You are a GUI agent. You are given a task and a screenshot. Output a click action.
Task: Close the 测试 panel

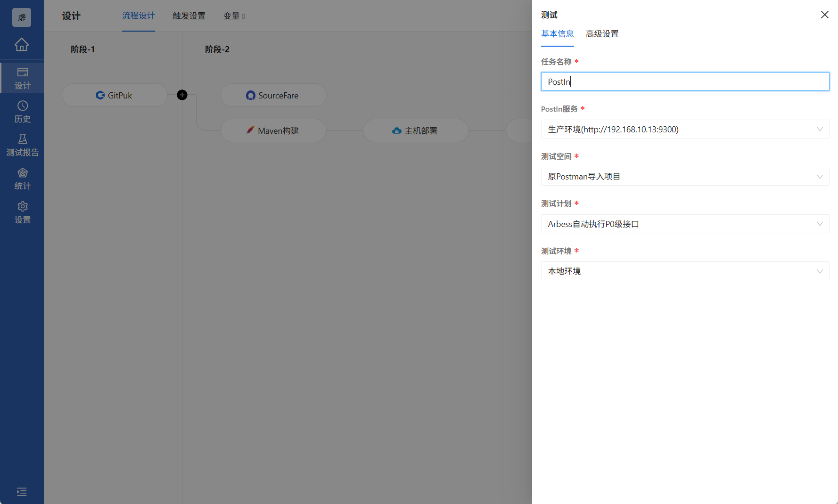point(825,15)
